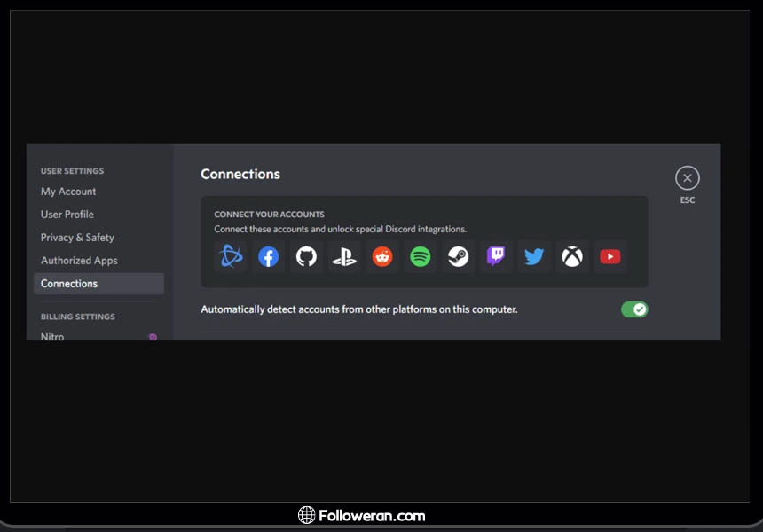This screenshot has height=532, width=763.
Task: Click the Spotify connection icon
Action: pyautogui.click(x=421, y=257)
